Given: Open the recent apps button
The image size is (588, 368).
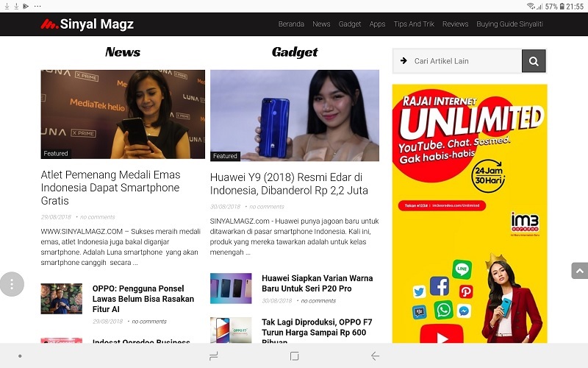Looking at the screenshot, I should coord(213,356).
